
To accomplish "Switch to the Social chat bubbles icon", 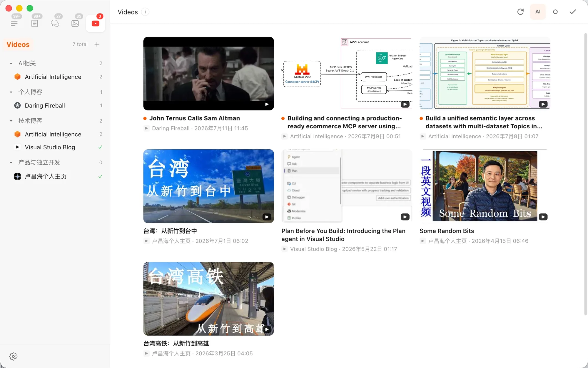I will 55,23.
